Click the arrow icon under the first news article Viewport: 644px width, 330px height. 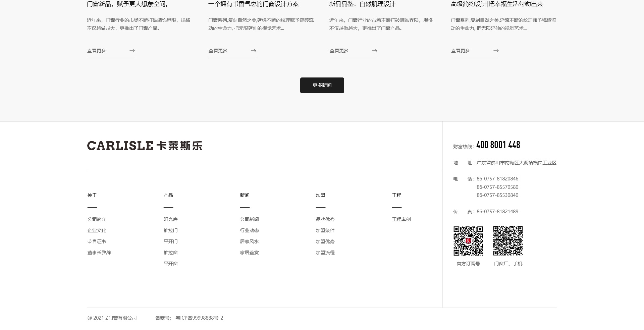pos(132,51)
